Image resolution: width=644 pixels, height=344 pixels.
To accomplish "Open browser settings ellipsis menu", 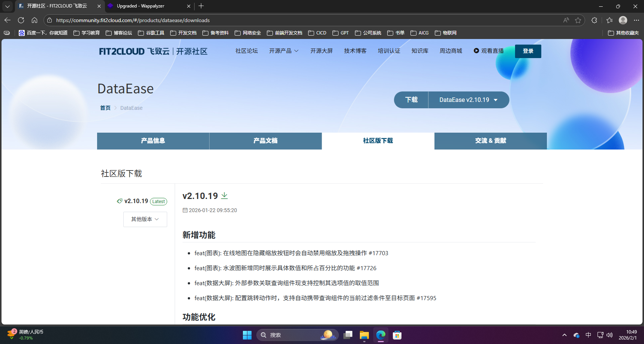I will (636, 20).
